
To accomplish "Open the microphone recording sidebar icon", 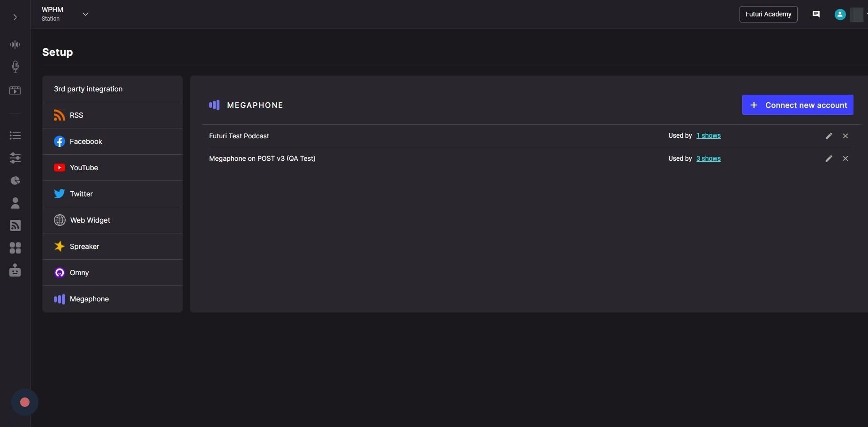I will click(15, 67).
